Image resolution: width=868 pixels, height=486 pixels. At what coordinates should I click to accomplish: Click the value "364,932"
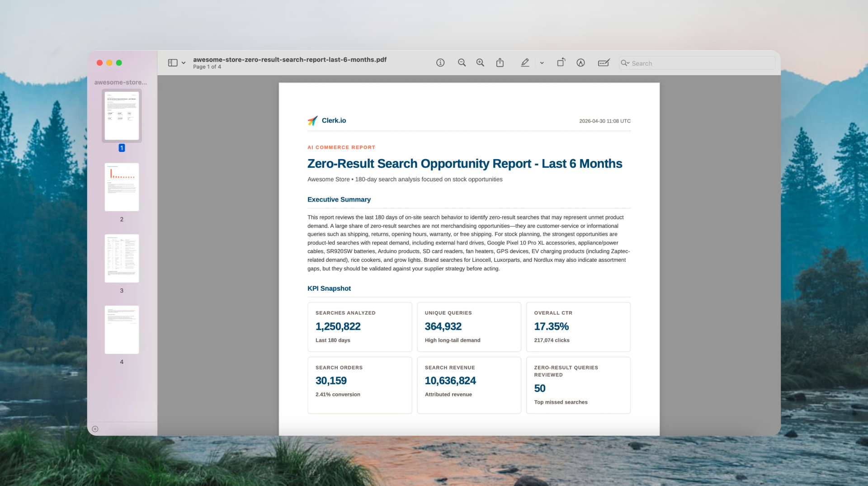(x=443, y=326)
